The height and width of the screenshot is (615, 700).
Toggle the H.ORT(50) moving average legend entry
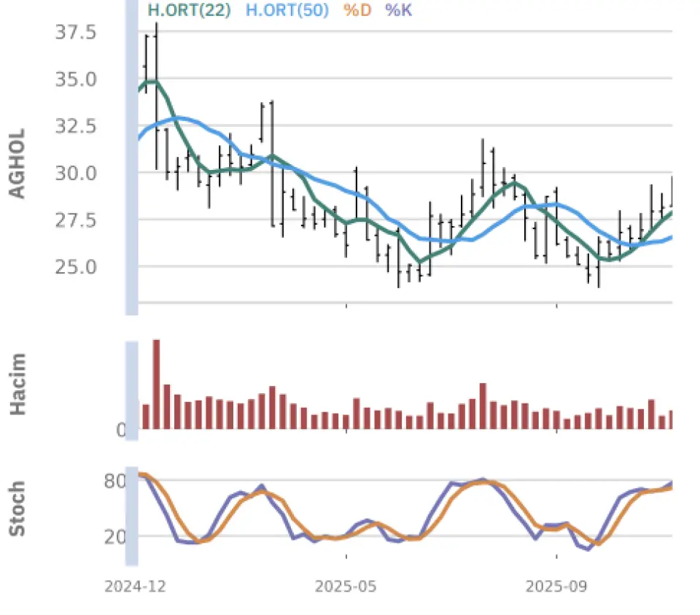287,10
